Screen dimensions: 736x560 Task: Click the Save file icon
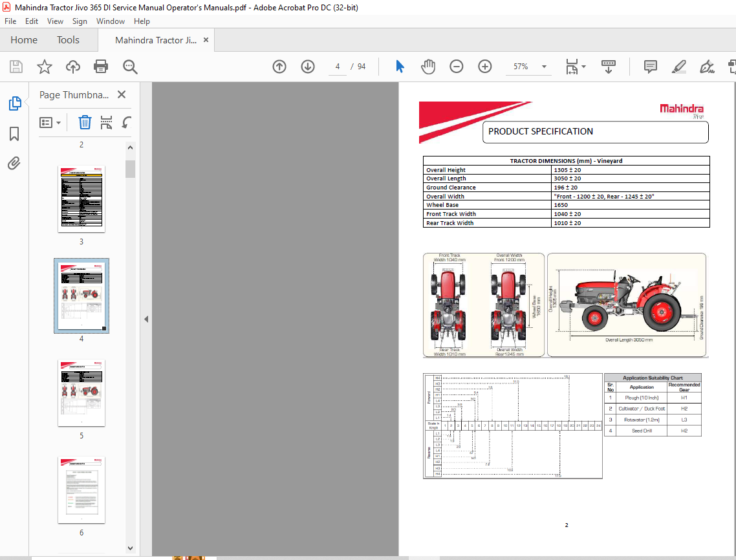tap(16, 67)
